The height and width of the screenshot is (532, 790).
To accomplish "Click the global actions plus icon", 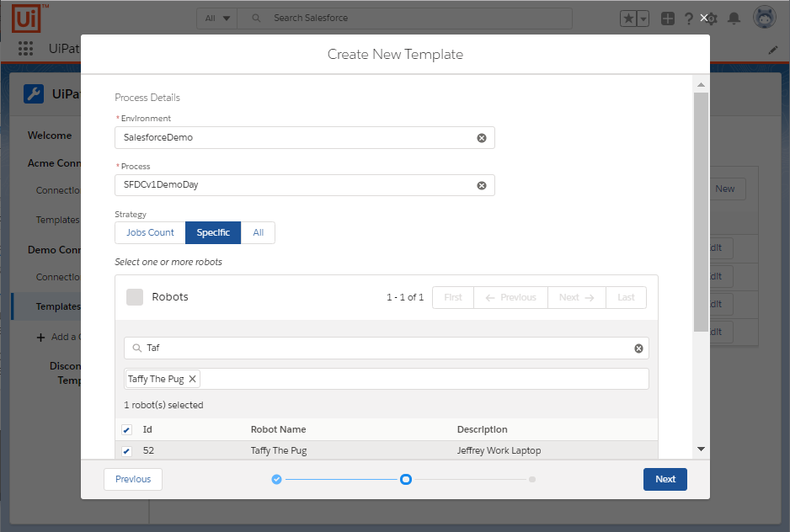I will point(667,18).
